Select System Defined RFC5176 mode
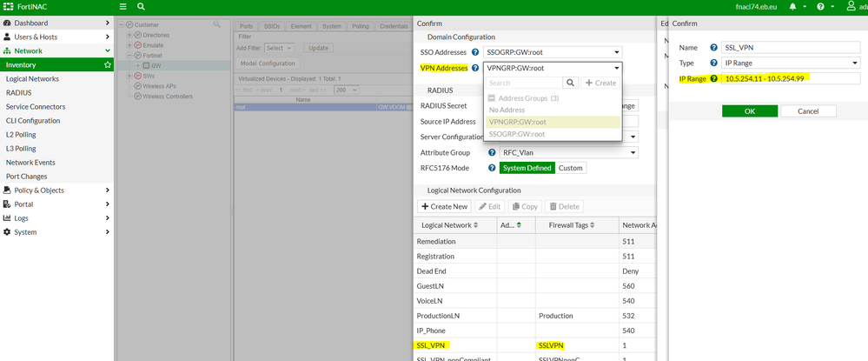 pos(526,168)
